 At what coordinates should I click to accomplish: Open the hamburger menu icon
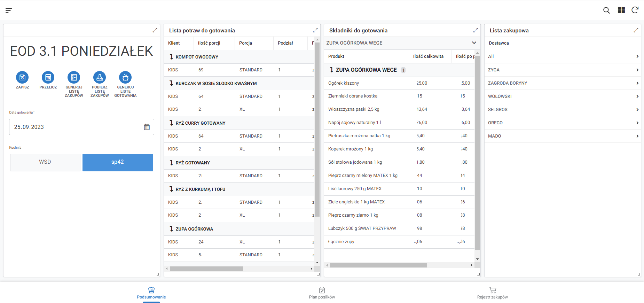point(9,10)
